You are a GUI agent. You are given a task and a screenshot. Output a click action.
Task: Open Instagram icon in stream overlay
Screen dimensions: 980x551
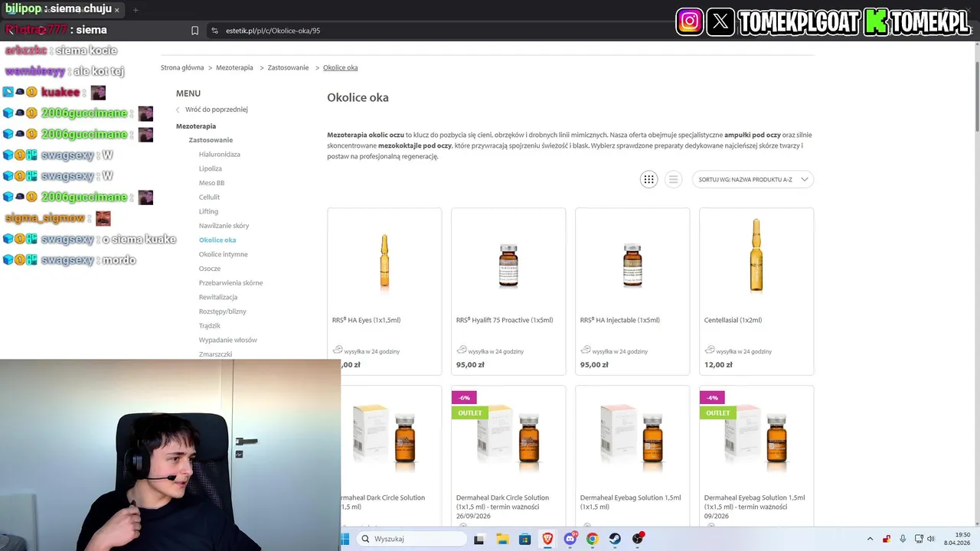tap(689, 21)
